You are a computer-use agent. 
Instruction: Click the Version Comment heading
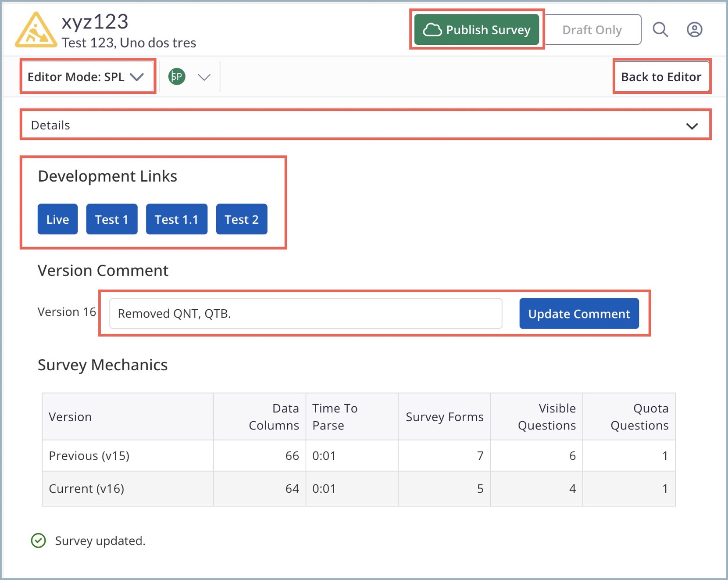tap(103, 271)
